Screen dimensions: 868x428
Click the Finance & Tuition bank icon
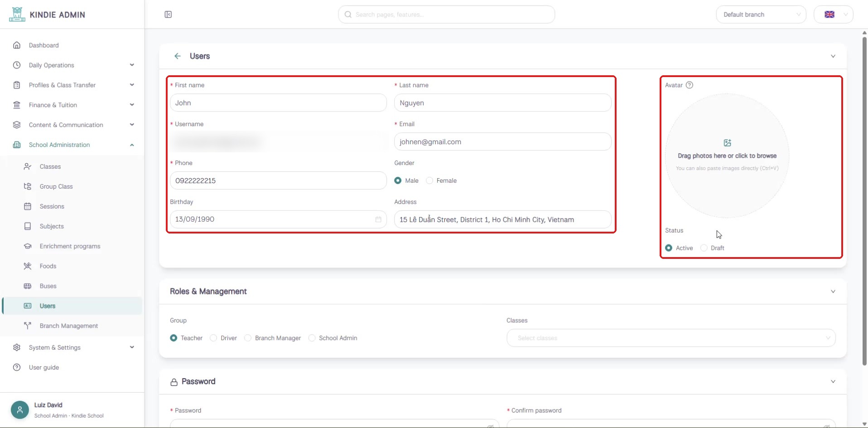click(x=17, y=105)
